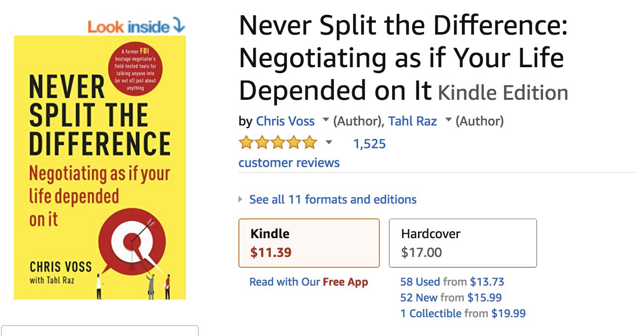Open the customer reviews link
The height and width of the screenshot is (336, 644).
[289, 163]
